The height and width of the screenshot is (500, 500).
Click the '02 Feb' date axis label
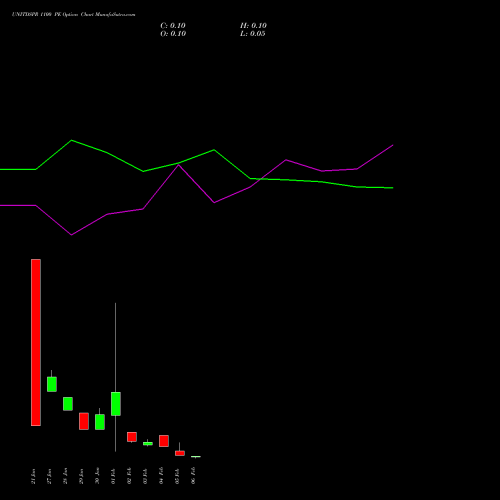pyautogui.click(x=129, y=476)
